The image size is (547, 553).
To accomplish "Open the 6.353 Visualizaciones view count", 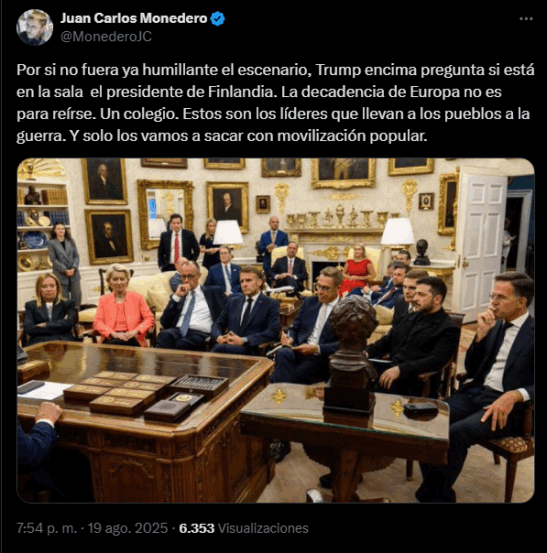I will 244,528.
